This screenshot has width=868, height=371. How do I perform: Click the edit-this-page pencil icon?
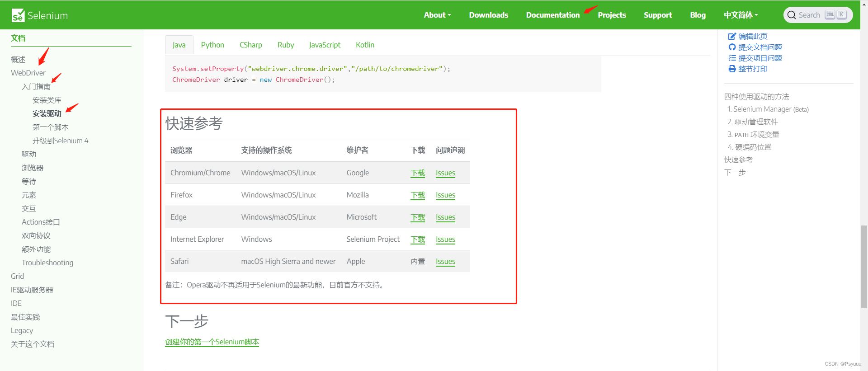coord(732,36)
